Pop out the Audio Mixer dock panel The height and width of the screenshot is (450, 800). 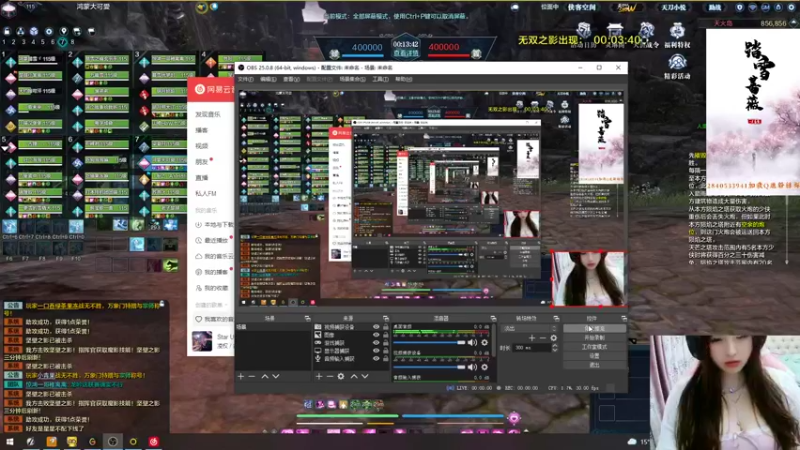493,318
